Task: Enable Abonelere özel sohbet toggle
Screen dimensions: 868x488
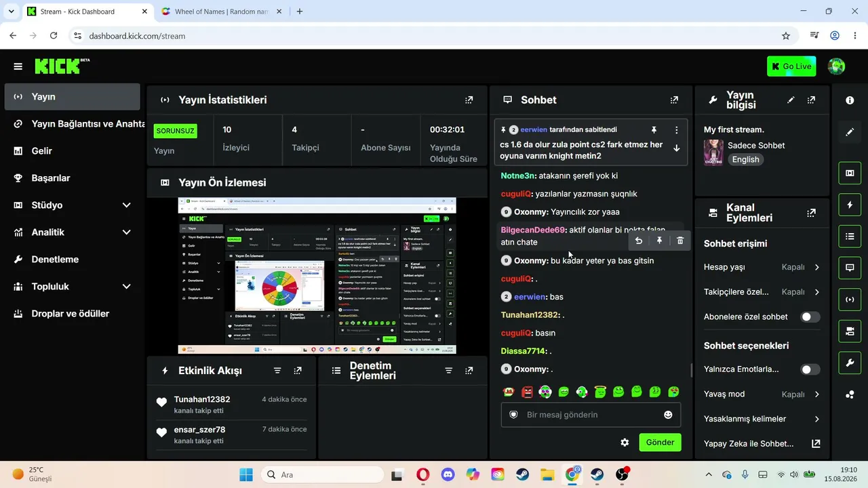Action: pyautogui.click(x=810, y=317)
